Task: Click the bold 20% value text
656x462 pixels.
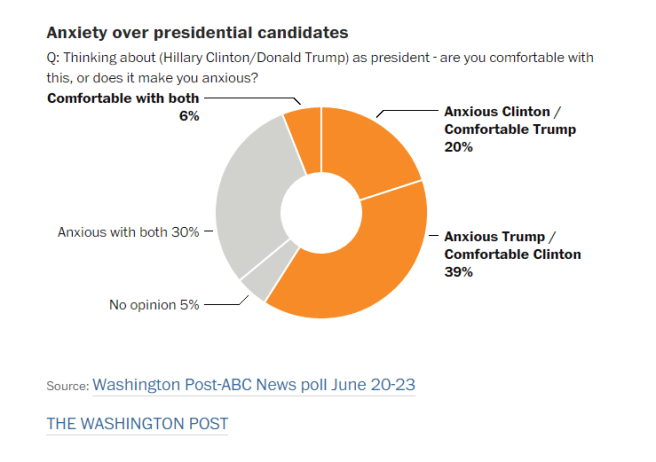Action: click(459, 146)
